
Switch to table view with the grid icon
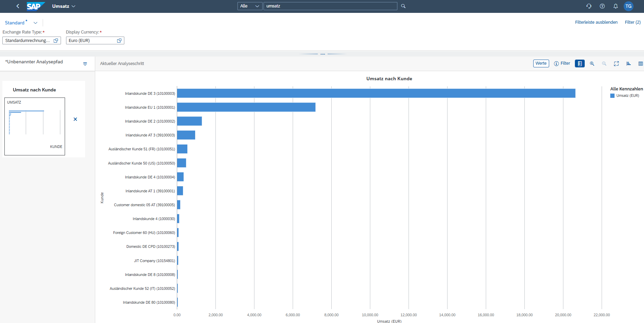[640, 63]
